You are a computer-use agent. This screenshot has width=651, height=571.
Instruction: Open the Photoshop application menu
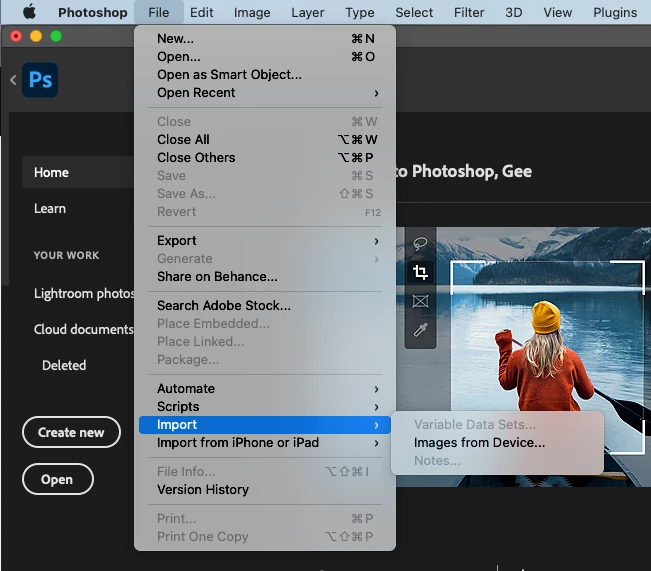(93, 12)
